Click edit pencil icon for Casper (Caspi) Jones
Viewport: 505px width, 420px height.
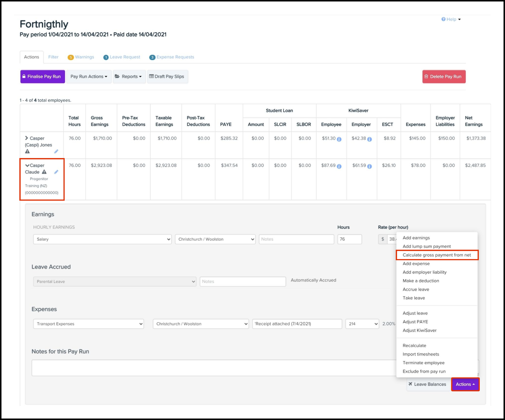click(56, 151)
